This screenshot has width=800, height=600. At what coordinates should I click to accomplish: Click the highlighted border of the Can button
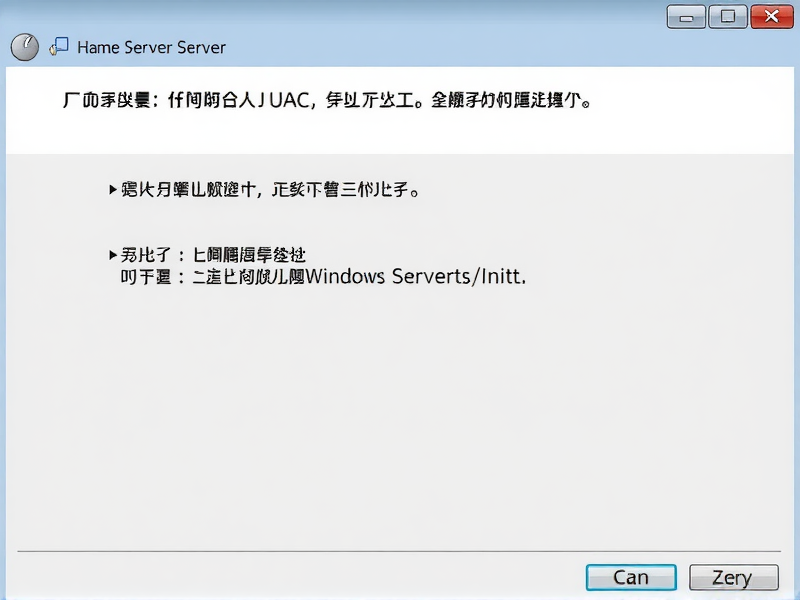(x=631, y=577)
